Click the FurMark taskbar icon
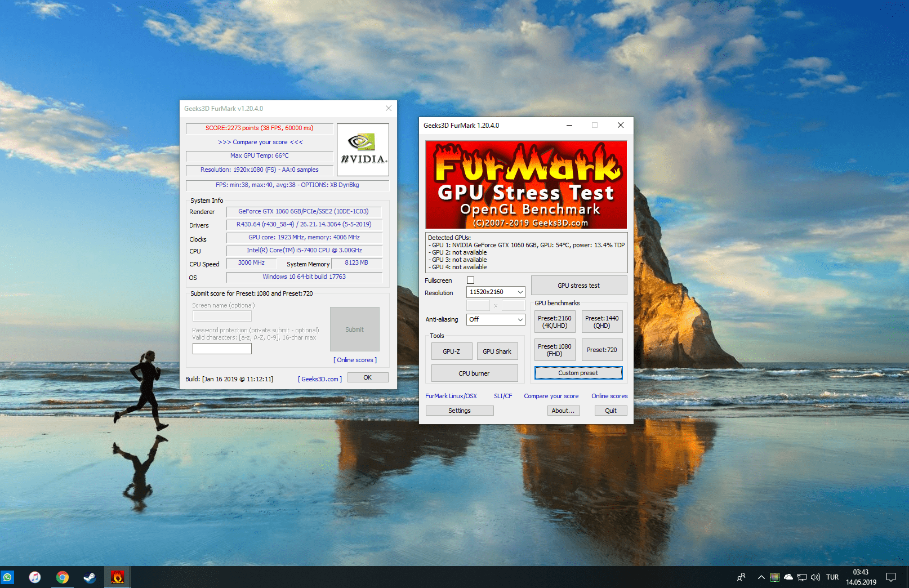The image size is (909, 588). click(117, 577)
